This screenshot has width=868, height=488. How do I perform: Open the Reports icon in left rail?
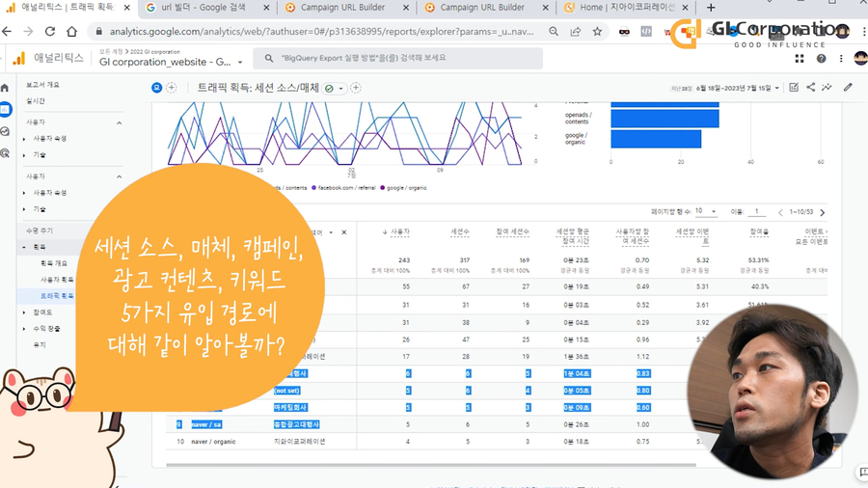coord(5,110)
